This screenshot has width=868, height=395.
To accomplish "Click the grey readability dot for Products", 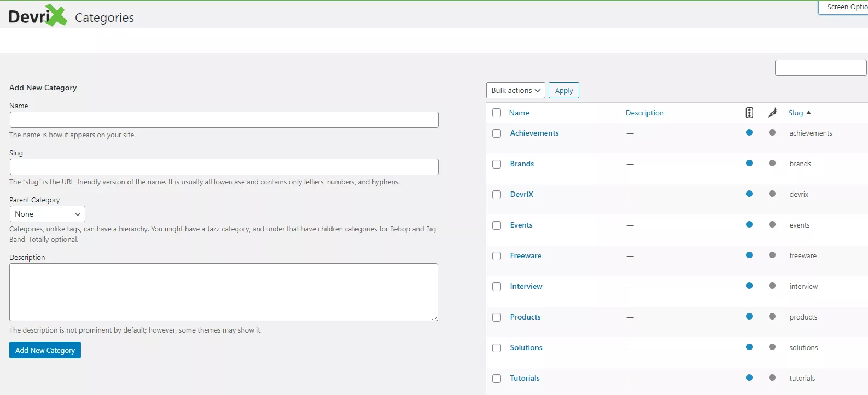I will (772, 316).
